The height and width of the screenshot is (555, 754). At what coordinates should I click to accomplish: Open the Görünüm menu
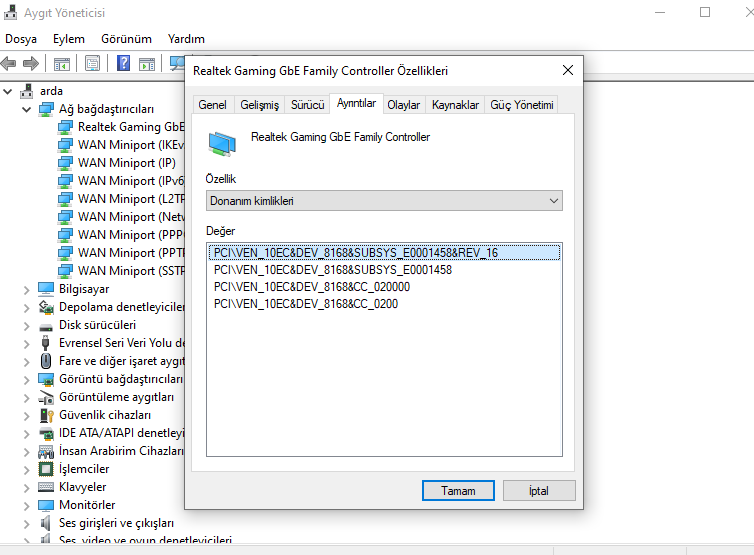(x=126, y=39)
